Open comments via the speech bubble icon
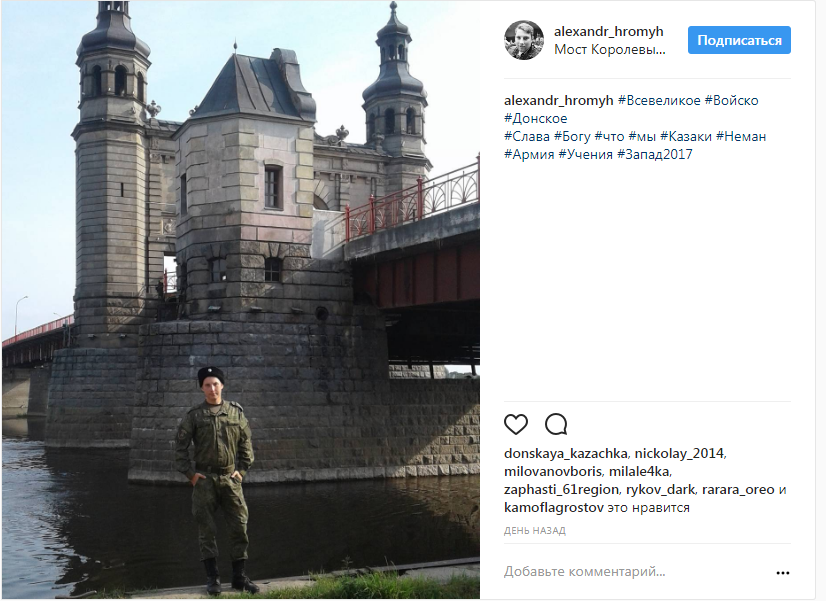826x601 pixels. [556, 424]
